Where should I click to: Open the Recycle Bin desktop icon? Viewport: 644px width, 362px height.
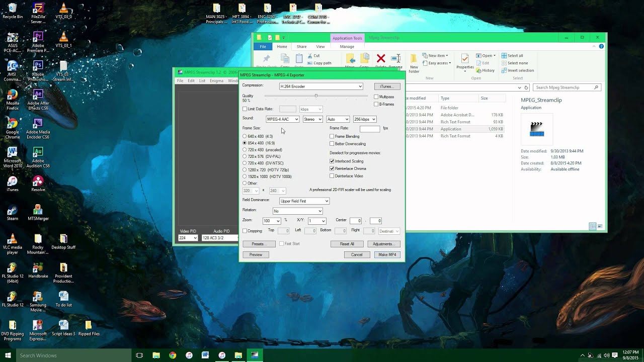(x=13, y=11)
